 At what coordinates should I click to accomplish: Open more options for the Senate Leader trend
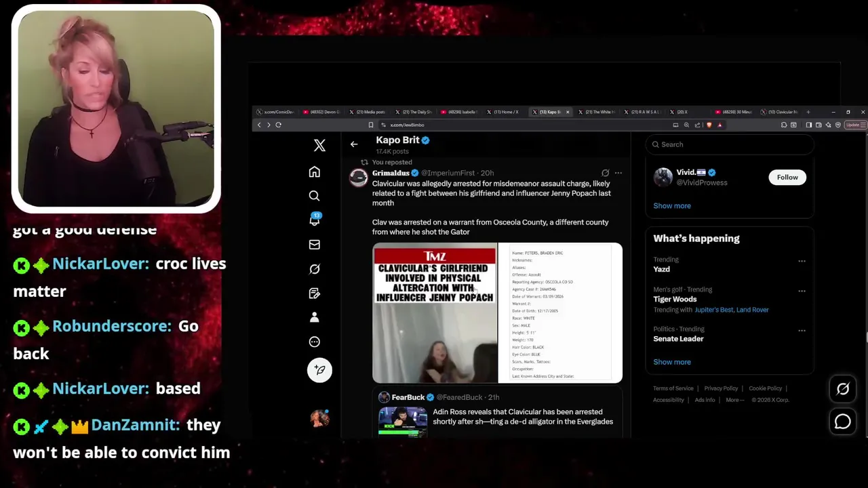coord(802,331)
